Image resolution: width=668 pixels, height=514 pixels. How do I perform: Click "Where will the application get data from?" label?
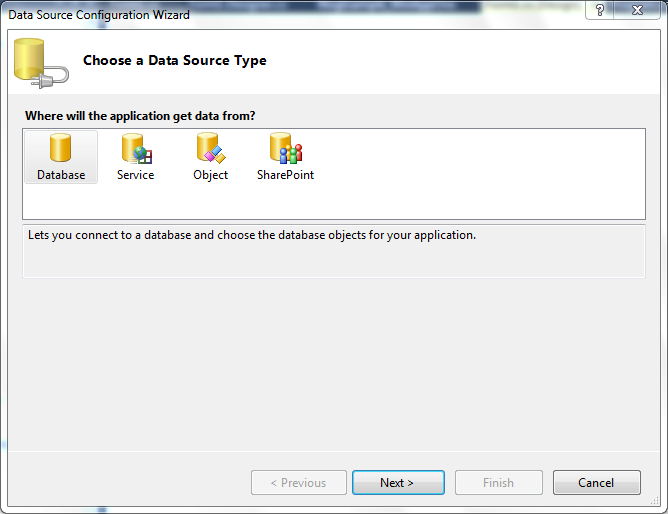pyautogui.click(x=140, y=116)
